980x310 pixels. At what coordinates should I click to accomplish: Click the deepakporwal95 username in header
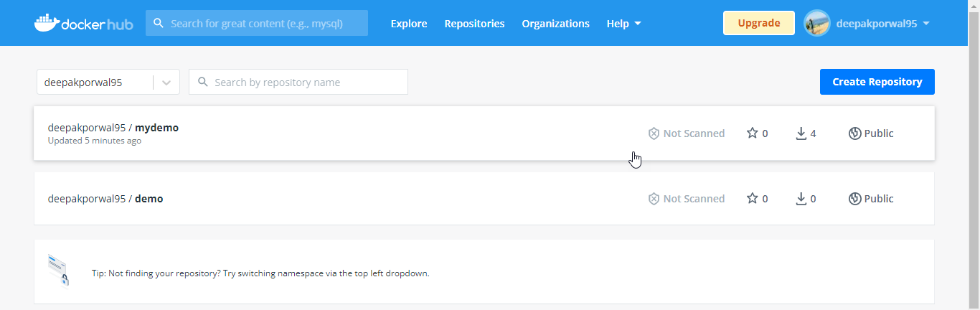tap(876, 24)
